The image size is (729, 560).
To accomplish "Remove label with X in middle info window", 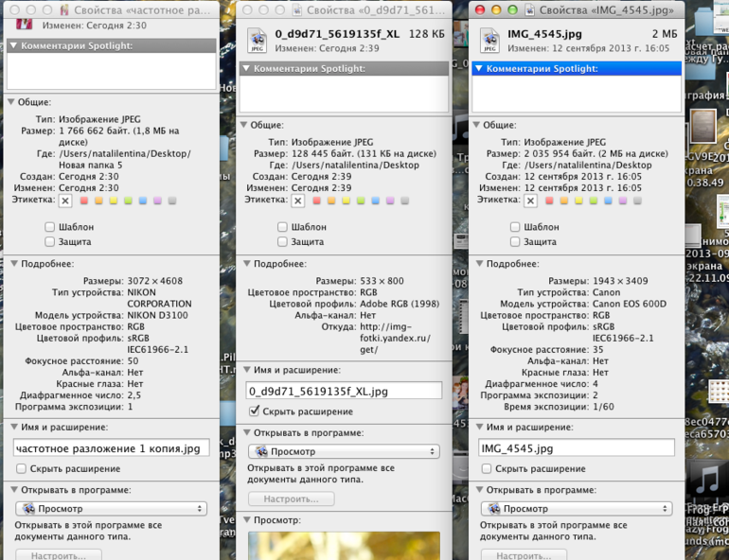I will pos(297,201).
